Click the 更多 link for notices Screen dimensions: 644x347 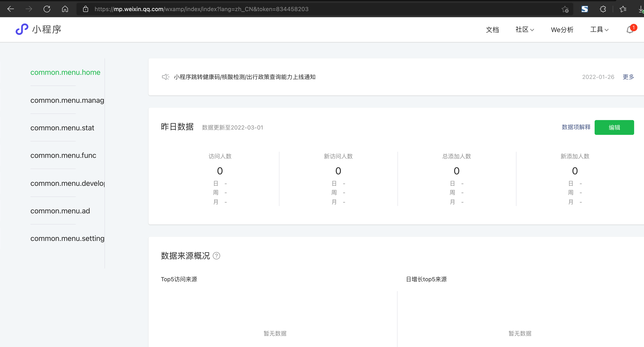coord(628,77)
